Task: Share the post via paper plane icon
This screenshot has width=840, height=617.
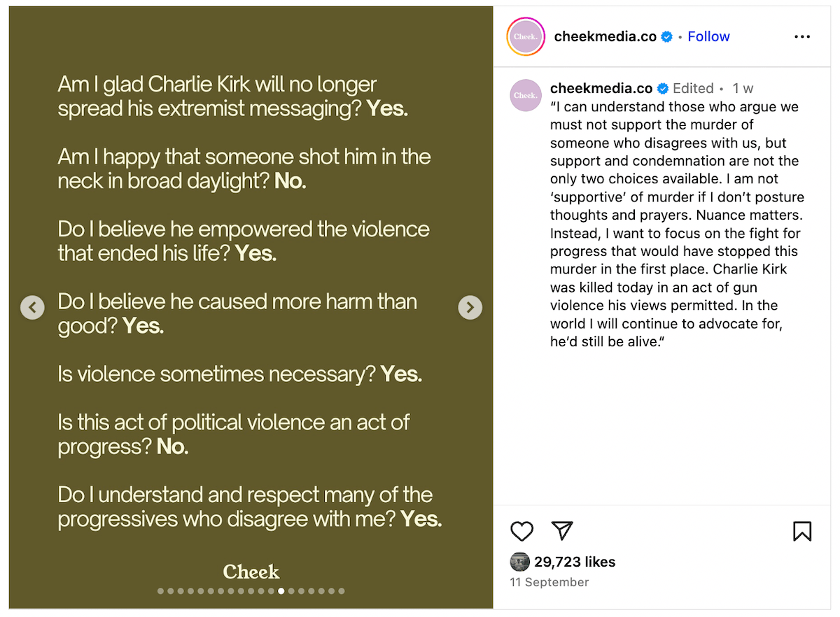Action: click(562, 531)
